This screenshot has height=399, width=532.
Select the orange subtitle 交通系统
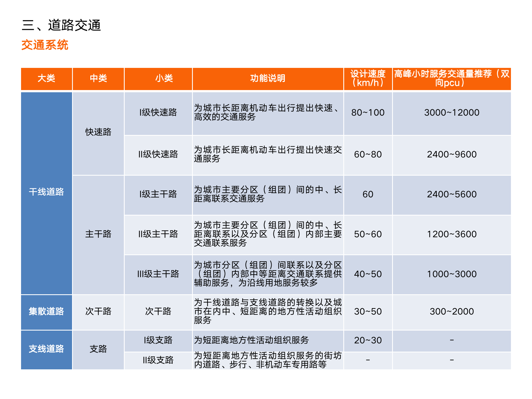(45, 45)
